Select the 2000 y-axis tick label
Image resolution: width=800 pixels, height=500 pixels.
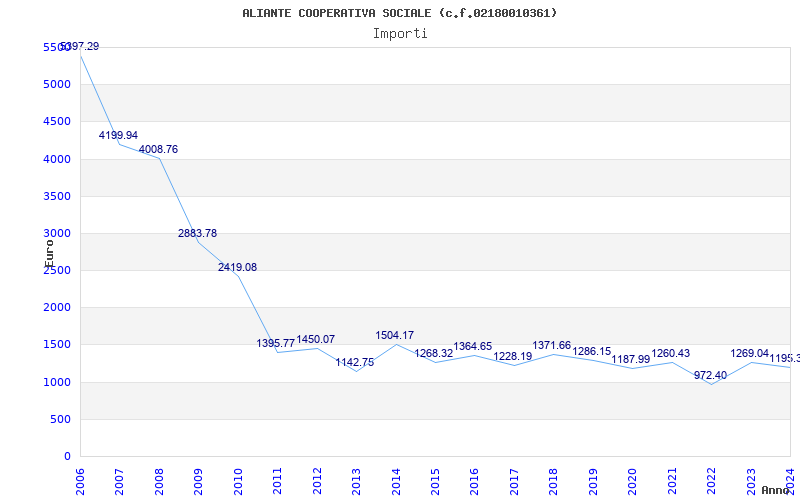[x=57, y=307]
